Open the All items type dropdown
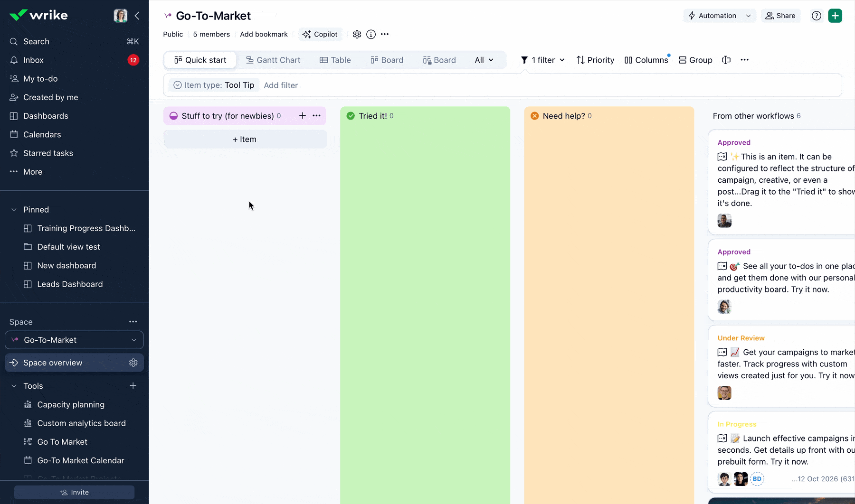This screenshot has width=855, height=504. [484, 60]
